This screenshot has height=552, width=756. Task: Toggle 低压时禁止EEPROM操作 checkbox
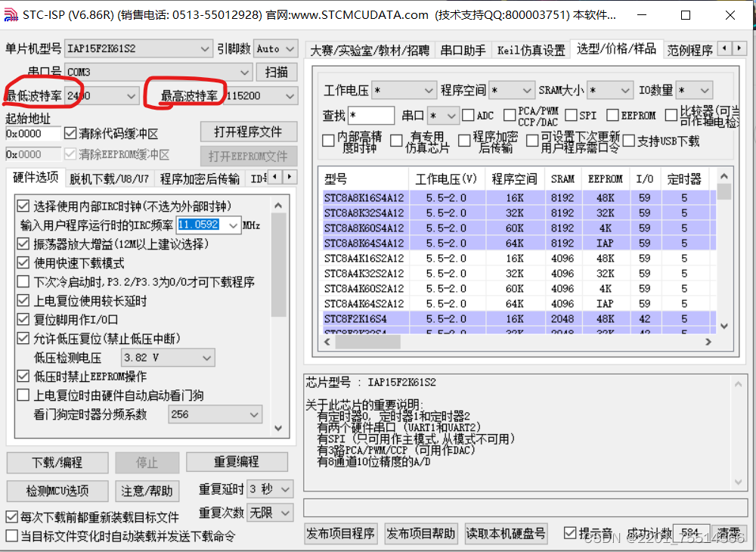(23, 376)
